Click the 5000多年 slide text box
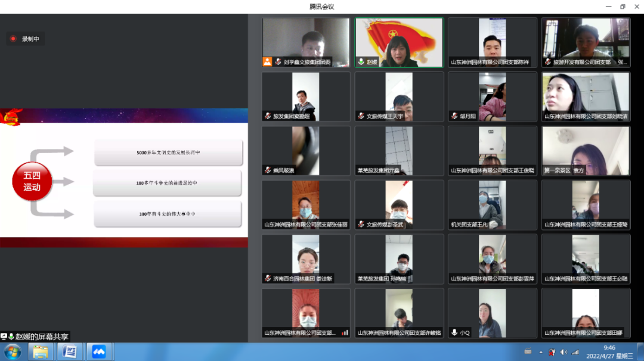The image size is (644, 361). pyautogui.click(x=168, y=153)
